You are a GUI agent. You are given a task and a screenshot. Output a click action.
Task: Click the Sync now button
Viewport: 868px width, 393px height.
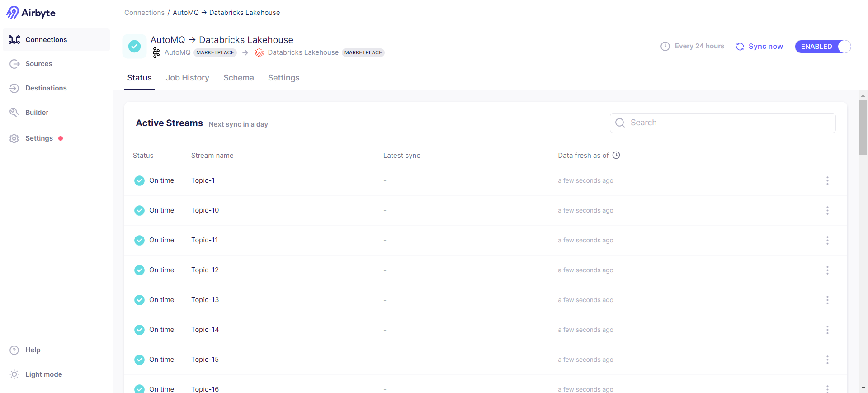click(759, 47)
